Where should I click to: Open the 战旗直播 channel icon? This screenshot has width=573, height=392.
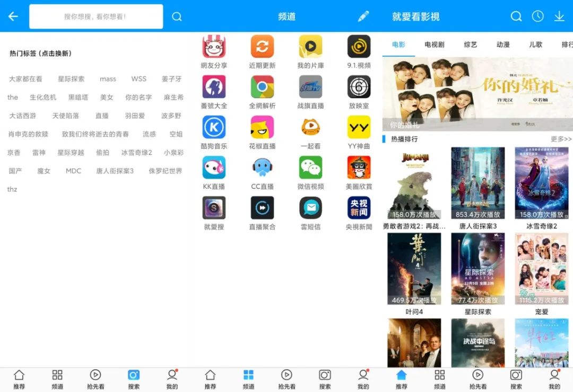click(x=310, y=86)
